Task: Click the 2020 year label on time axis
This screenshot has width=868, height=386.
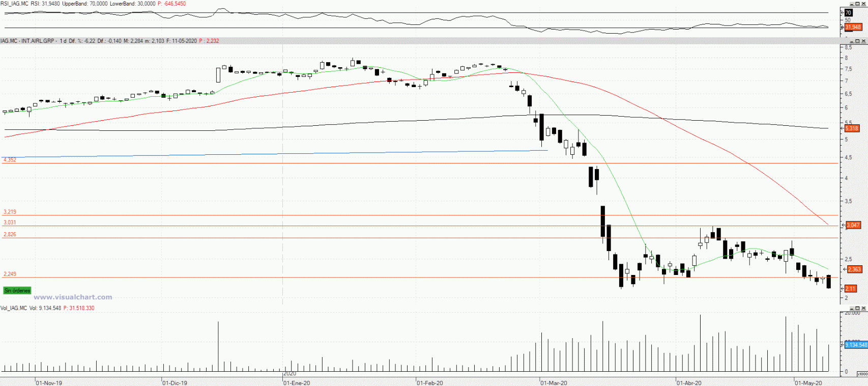Action: pos(290,374)
